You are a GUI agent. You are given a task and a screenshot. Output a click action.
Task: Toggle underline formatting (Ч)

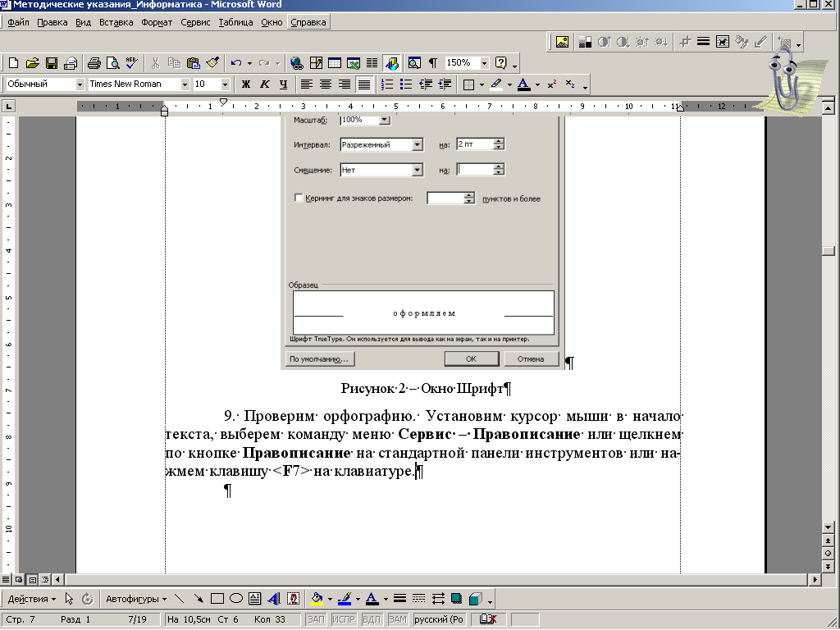283,84
